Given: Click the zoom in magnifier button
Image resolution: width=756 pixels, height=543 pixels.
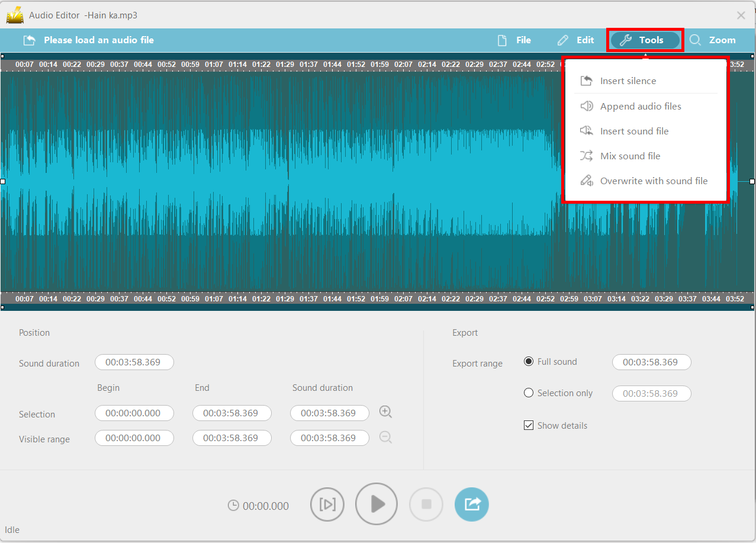Looking at the screenshot, I should (x=385, y=412).
